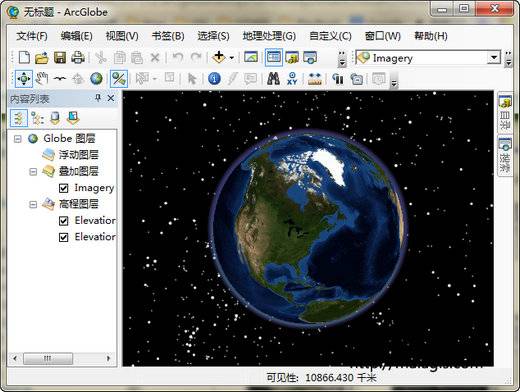Image resolution: width=520 pixels, height=392 pixels.
Task: Open the 视图(V) menu
Action: [x=122, y=36]
